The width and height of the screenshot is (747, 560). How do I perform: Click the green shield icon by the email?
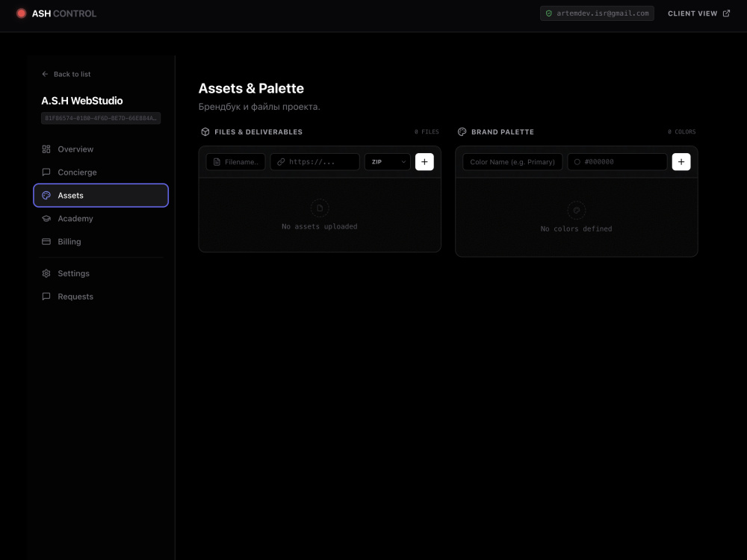(x=549, y=13)
